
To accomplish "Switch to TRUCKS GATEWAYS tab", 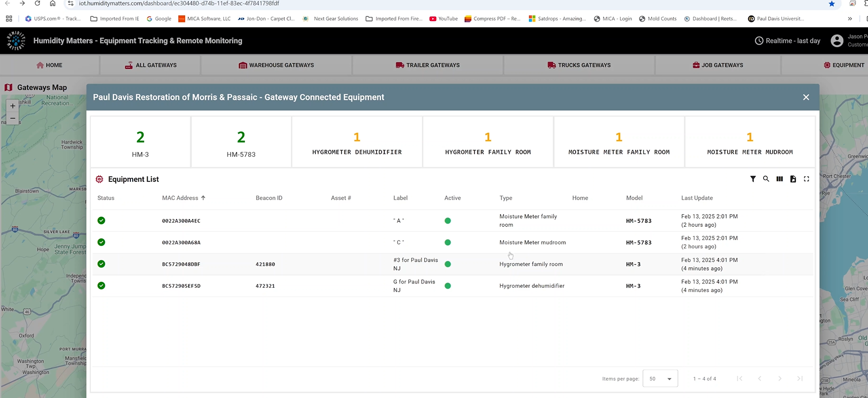I will point(579,65).
